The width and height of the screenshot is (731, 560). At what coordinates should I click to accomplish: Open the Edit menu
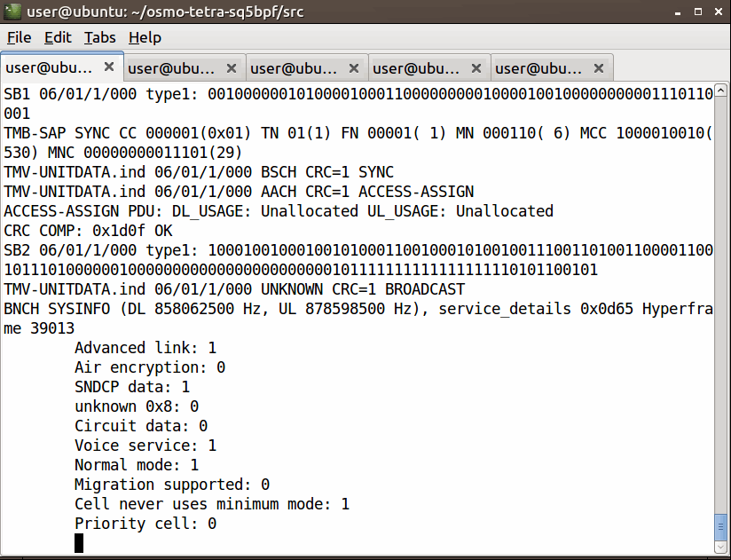[x=58, y=37]
